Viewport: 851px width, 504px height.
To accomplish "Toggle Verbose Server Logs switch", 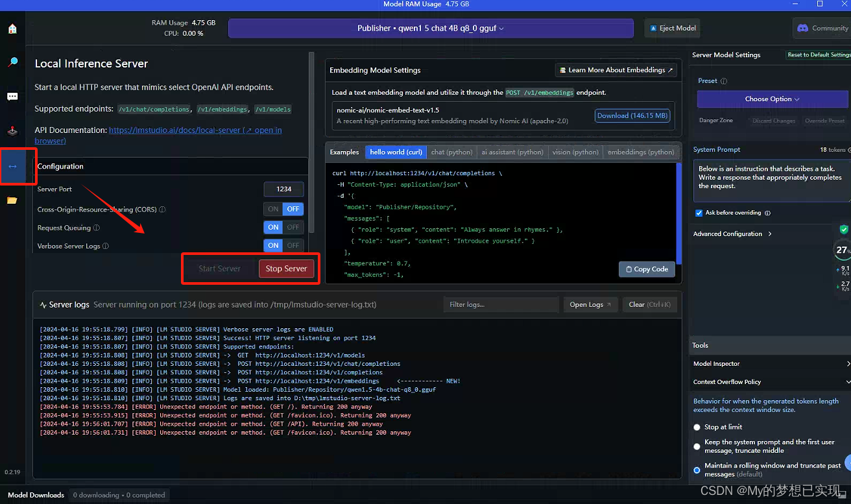I will pos(283,245).
